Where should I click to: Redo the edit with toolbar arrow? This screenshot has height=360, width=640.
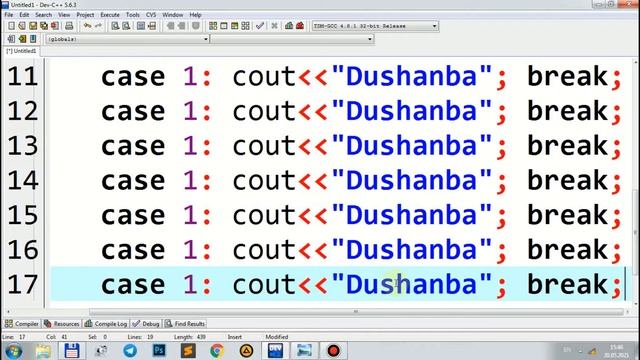point(98,26)
